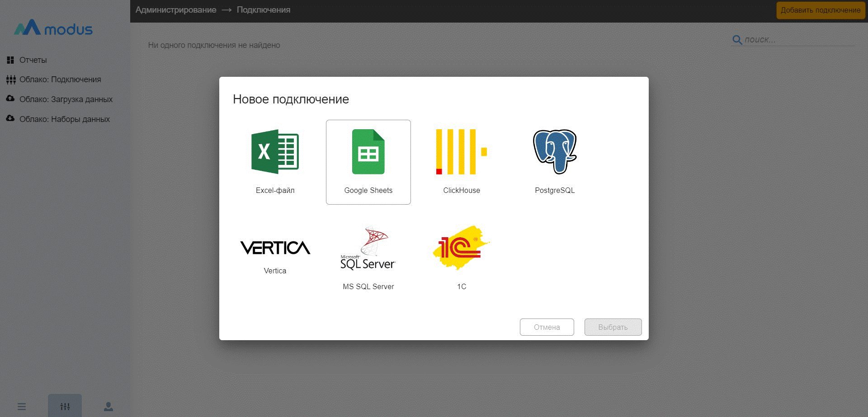This screenshot has width=868, height=417.
Task: Select the Excel file connection icon
Action: coord(275,152)
